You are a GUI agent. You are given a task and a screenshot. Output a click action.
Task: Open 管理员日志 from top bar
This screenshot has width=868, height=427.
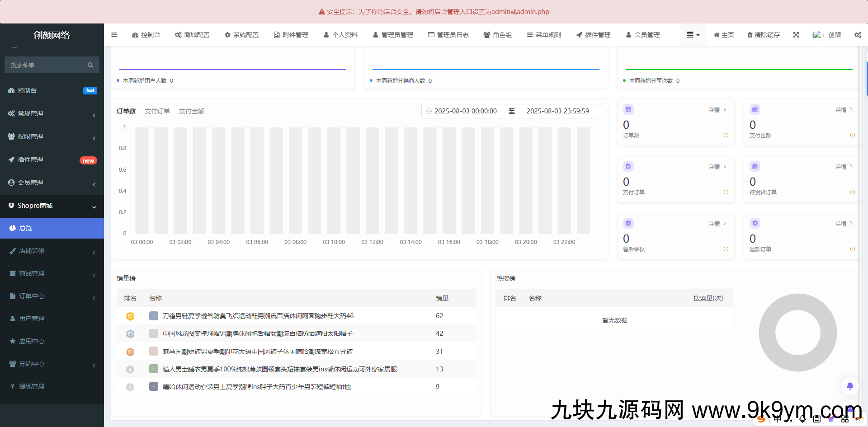point(448,35)
